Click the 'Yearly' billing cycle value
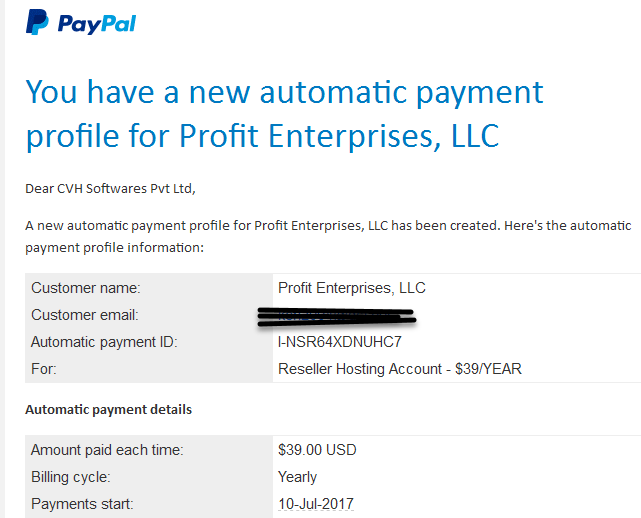641x518 pixels. point(297,477)
